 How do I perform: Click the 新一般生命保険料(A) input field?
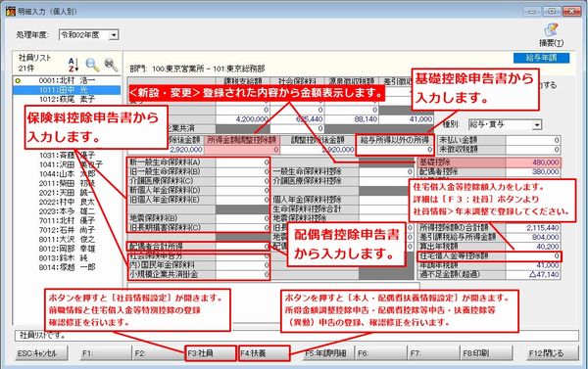coord(243,162)
